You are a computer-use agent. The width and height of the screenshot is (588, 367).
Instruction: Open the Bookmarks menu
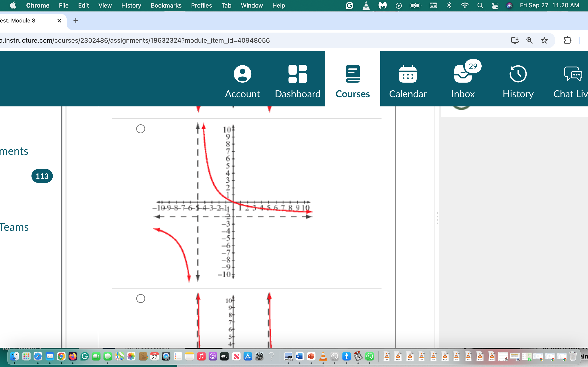pyautogui.click(x=166, y=5)
